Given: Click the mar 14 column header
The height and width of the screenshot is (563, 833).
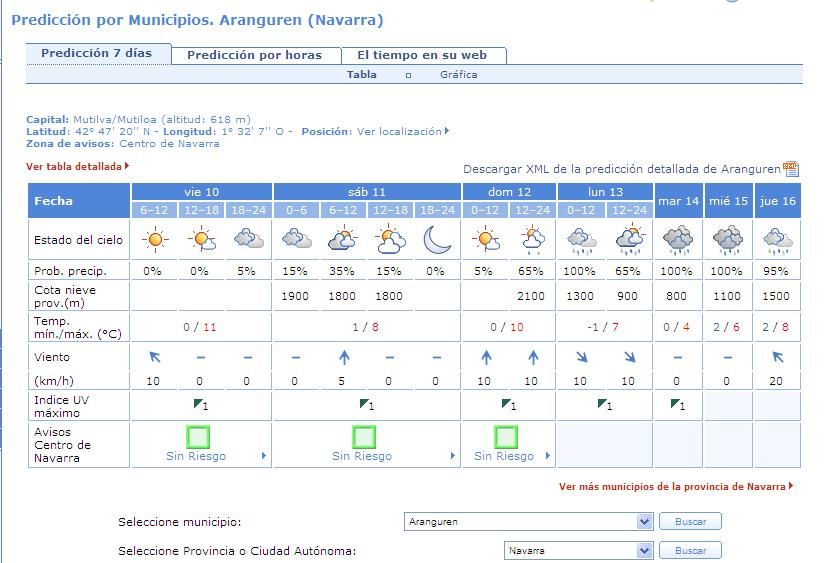Looking at the screenshot, I should pos(678,201).
